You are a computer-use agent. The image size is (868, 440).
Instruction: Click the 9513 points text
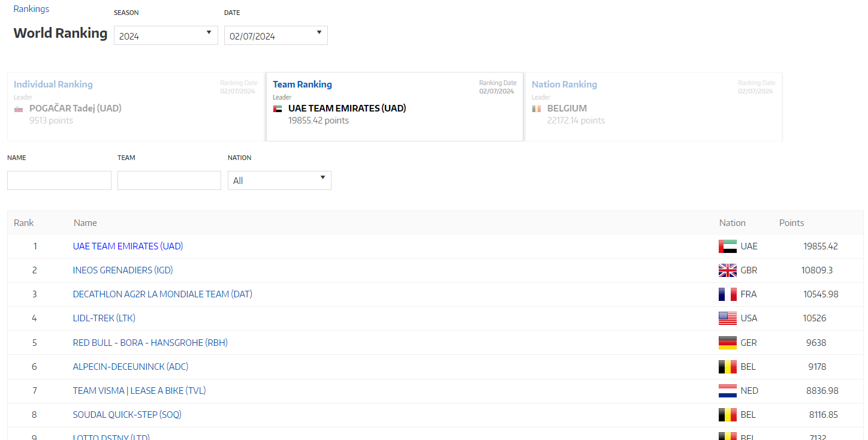[52, 120]
